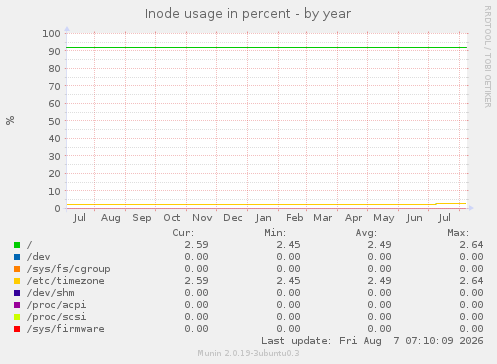The image size is (497, 364).
Task: Click the "Mar" label on the x-axis
Action: (323, 218)
